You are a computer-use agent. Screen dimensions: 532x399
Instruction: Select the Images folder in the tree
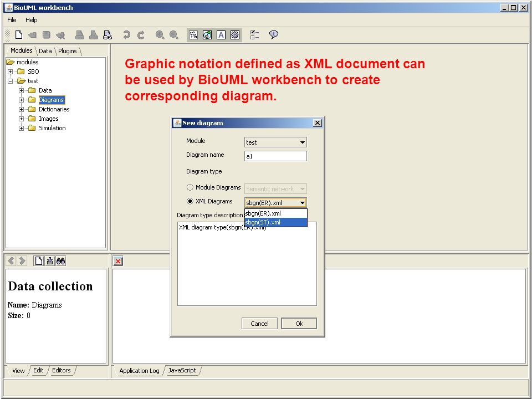pyautogui.click(x=49, y=119)
